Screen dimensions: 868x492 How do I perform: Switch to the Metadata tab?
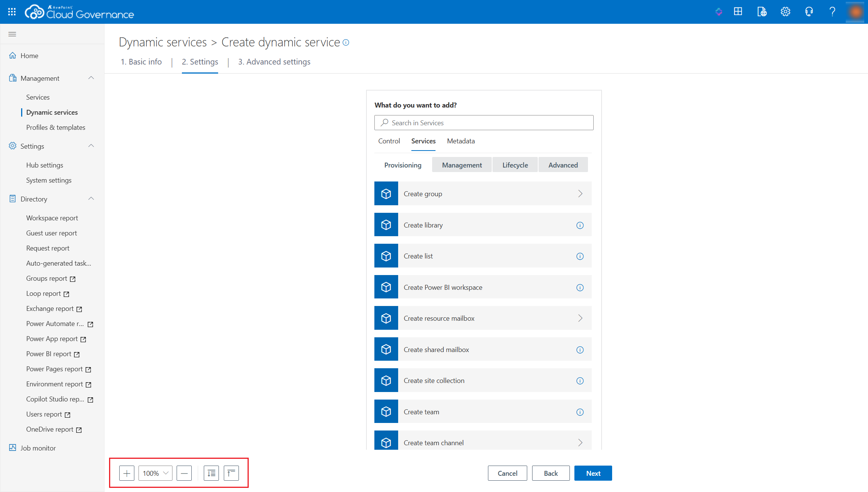pos(461,141)
